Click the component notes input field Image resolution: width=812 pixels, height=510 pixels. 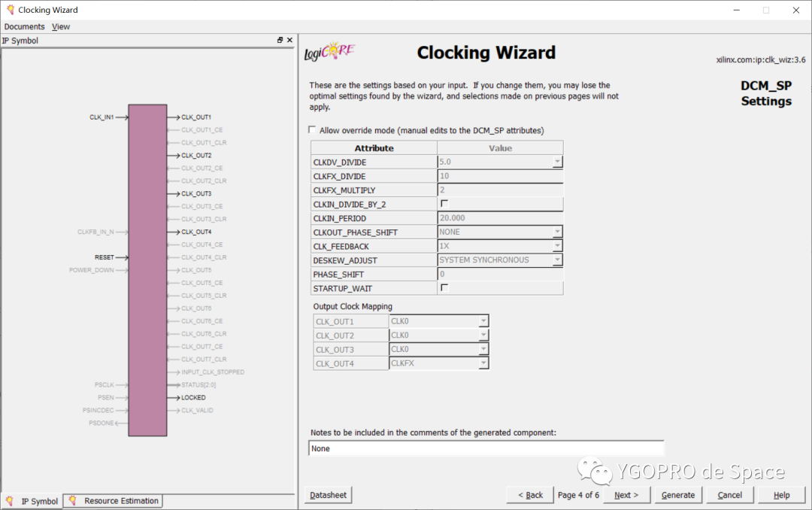click(x=486, y=448)
